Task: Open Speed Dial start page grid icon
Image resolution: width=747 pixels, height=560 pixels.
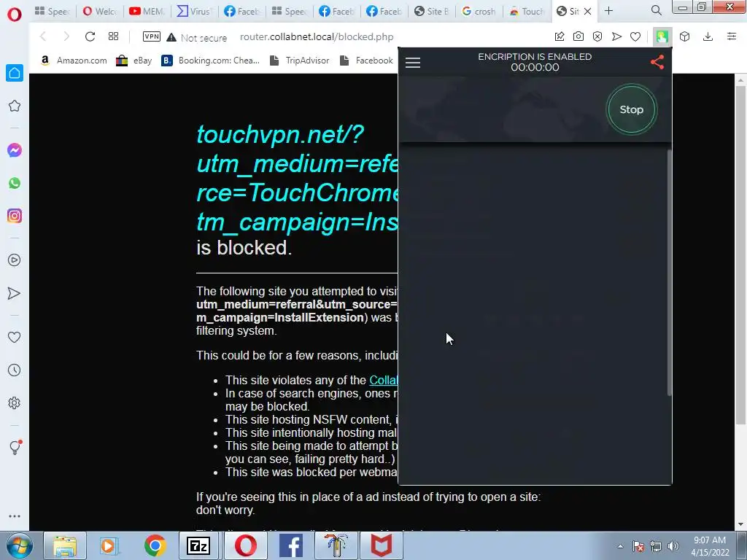Action: (x=113, y=36)
